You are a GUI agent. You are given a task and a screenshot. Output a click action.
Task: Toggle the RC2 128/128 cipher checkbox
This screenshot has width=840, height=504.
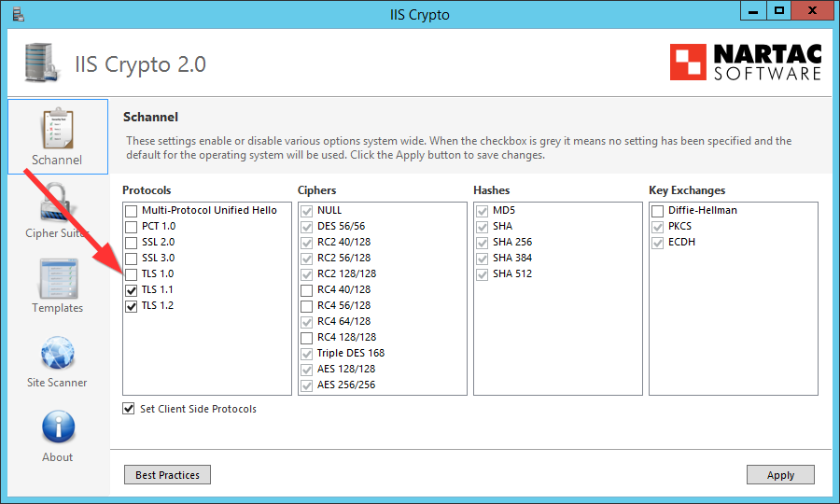click(306, 274)
